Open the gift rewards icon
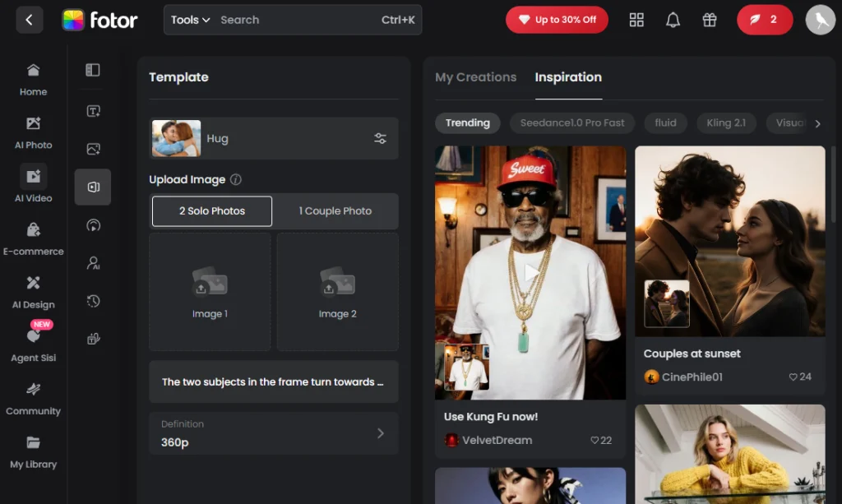 coord(710,19)
